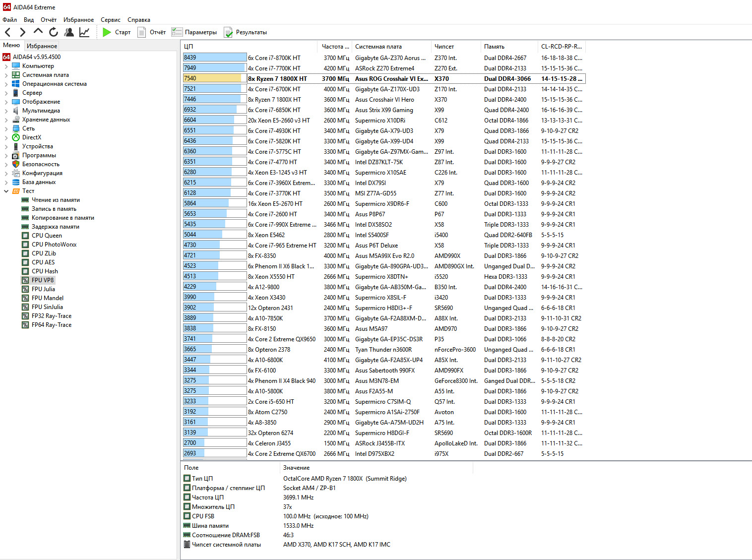Sort by the Память column header

click(508, 47)
